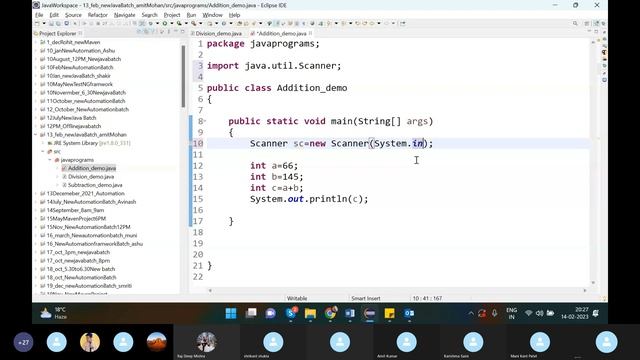This screenshot has height=360, width=640.
Task: Open the Help menu
Action: [x=234, y=15]
